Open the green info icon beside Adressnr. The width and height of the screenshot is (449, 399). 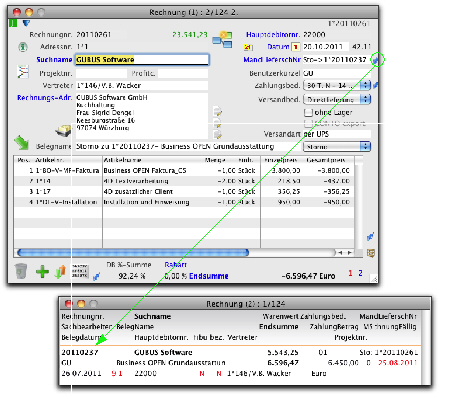(23, 47)
